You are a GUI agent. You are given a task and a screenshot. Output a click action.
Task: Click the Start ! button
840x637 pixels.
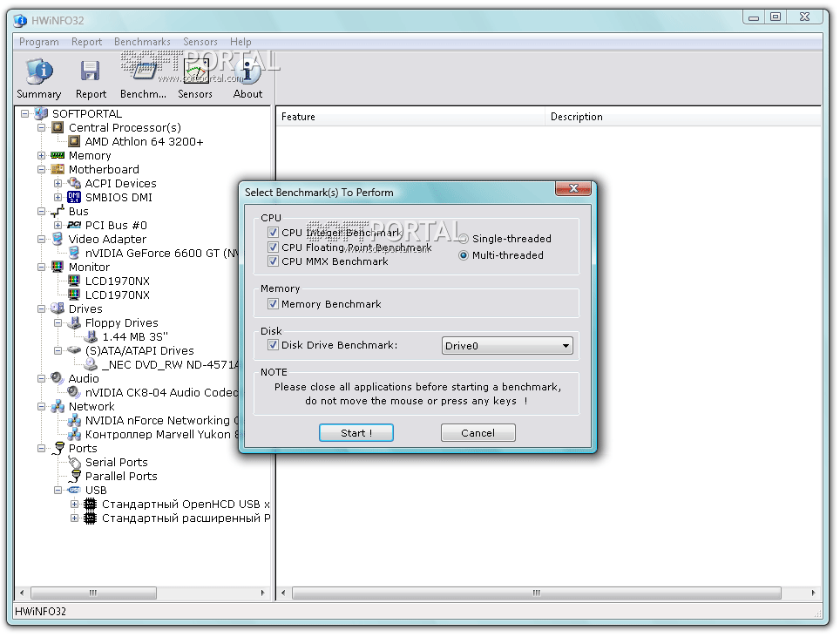356,433
